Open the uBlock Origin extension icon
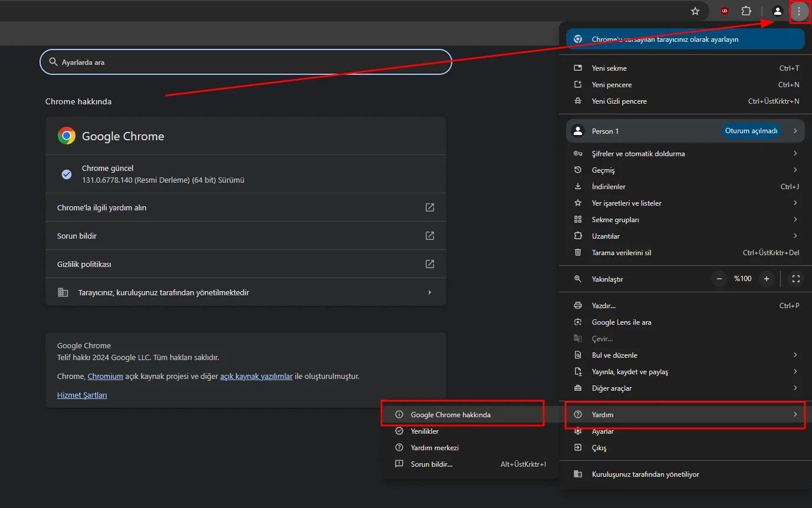This screenshot has height=508, width=812. [x=725, y=11]
